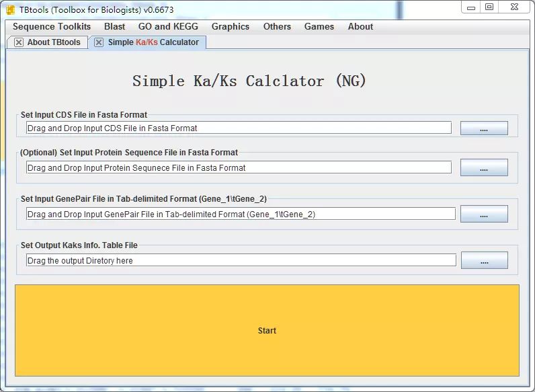Browse for the input CDS Fasta file
Image resolution: width=535 pixels, height=392 pixels.
[x=483, y=128]
